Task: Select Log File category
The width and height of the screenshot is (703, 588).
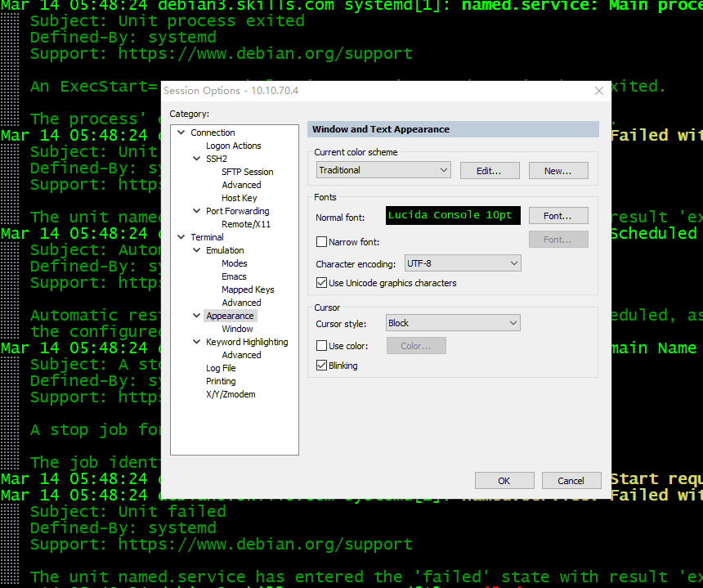Action: point(221,368)
